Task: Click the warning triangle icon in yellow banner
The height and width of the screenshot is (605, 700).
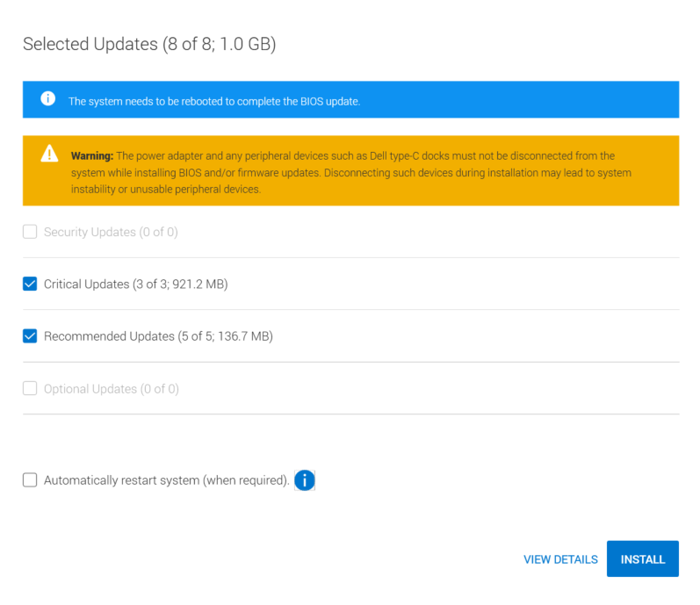Action: (49, 155)
